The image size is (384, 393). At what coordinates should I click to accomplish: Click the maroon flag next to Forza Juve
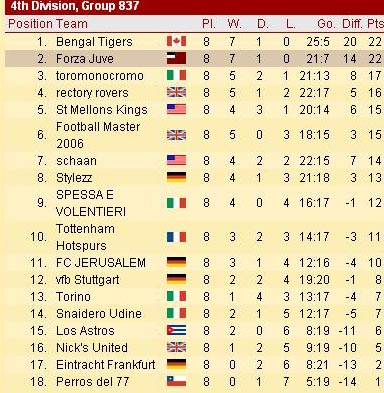pyautogui.click(x=176, y=58)
